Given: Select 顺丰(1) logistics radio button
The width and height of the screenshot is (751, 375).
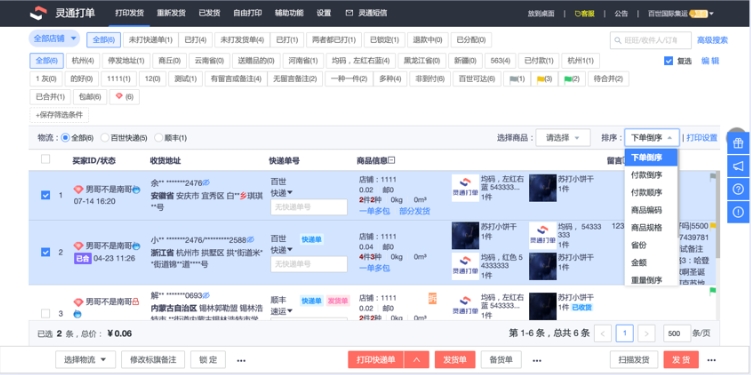Looking at the screenshot, I should point(158,138).
